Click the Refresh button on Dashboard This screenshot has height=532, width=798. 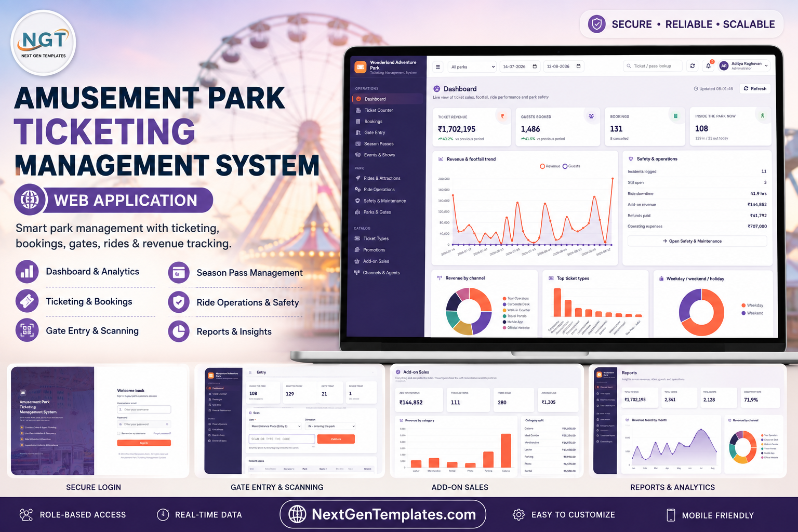pos(755,89)
